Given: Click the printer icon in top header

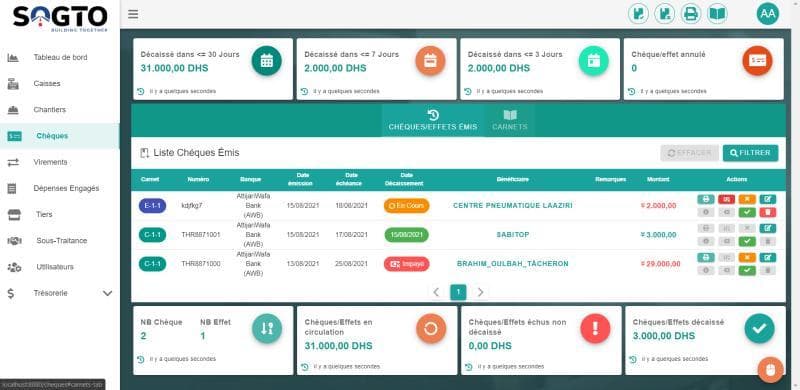Looking at the screenshot, I should pyautogui.click(x=691, y=14).
